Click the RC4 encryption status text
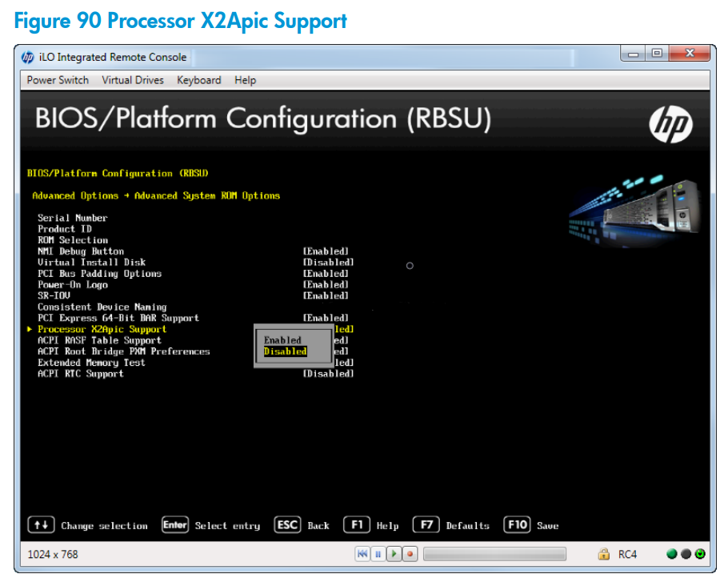The image size is (728, 582). tap(627, 554)
